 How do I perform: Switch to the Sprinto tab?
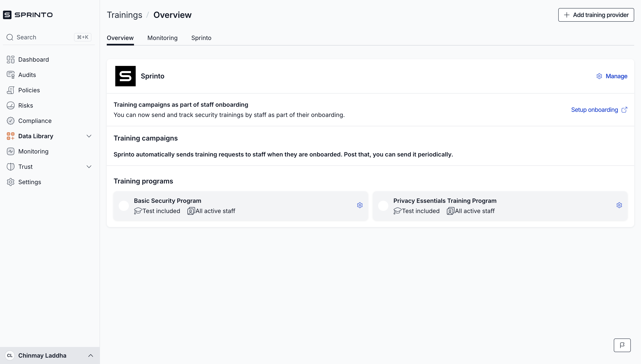pyautogui.click(x=201, y=38)
